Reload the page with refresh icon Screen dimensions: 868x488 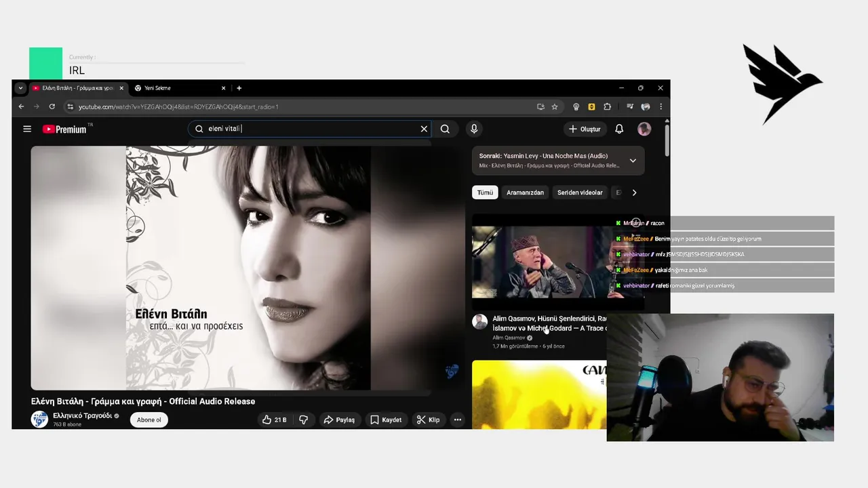click(x=52, y=106)
